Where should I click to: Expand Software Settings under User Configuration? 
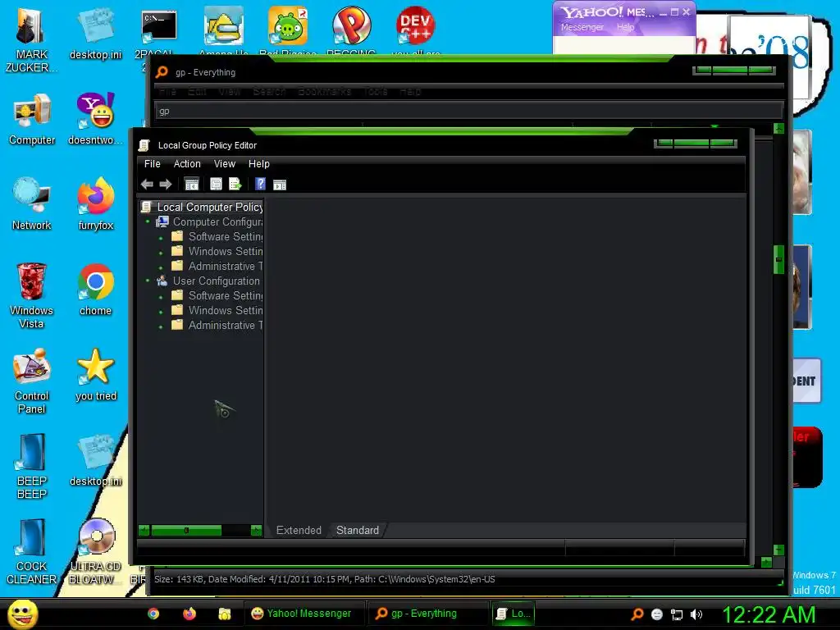tap(161, 296)
